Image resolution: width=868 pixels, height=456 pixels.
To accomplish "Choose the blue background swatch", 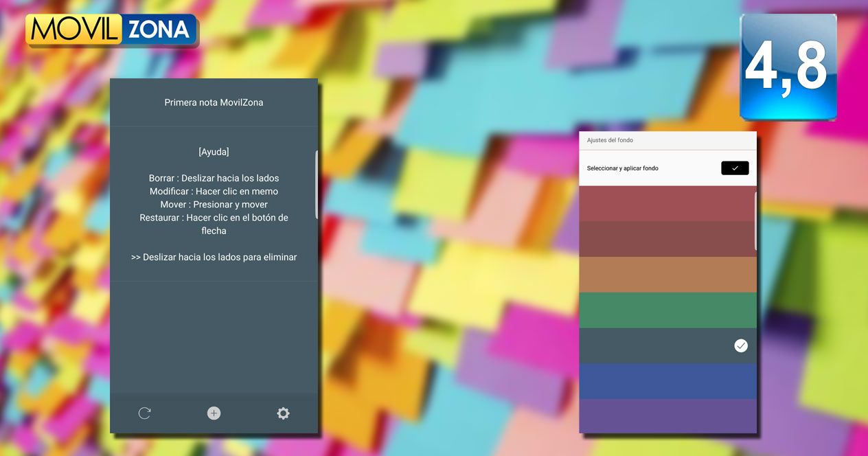I will [x=667, y=381].
